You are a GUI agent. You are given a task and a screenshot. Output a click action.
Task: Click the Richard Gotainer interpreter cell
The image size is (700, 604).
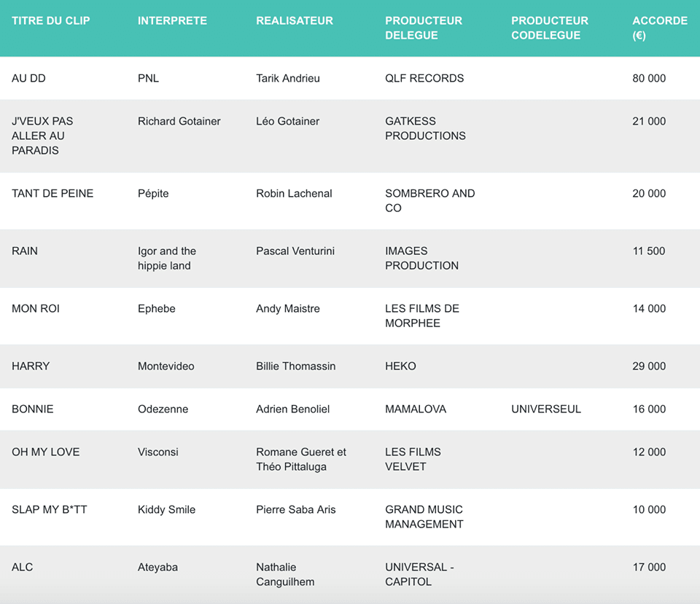pos(179,121)
